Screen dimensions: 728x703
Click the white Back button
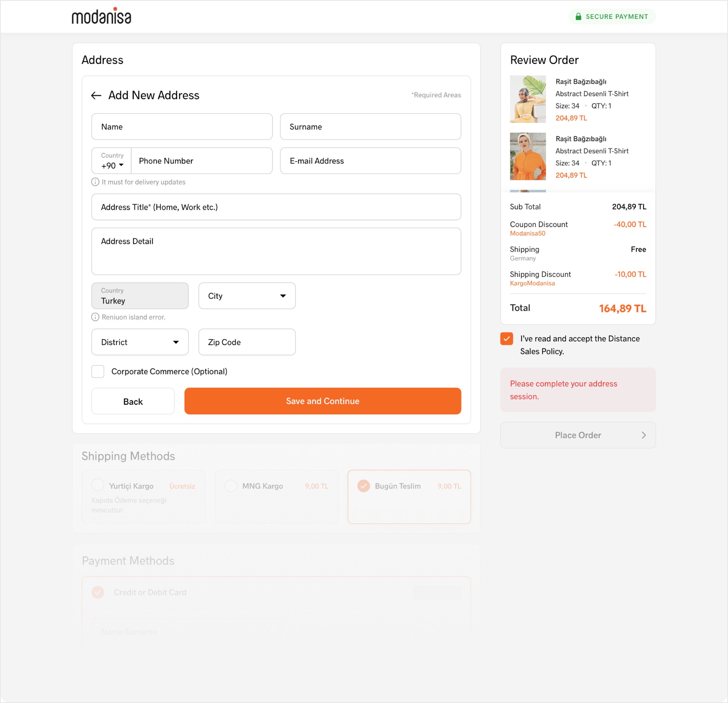[133, 401]
